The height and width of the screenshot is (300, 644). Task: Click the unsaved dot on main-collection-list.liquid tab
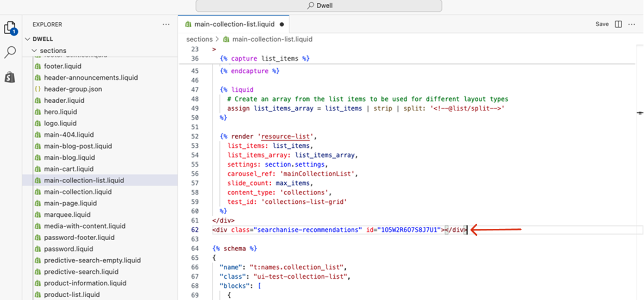tap(282, 24)
